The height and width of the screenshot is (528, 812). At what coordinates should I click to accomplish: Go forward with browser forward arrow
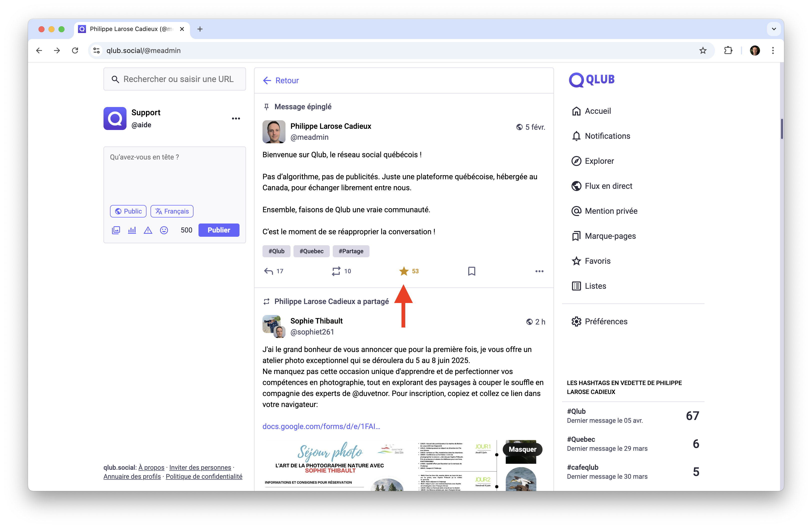click(57, 50)
